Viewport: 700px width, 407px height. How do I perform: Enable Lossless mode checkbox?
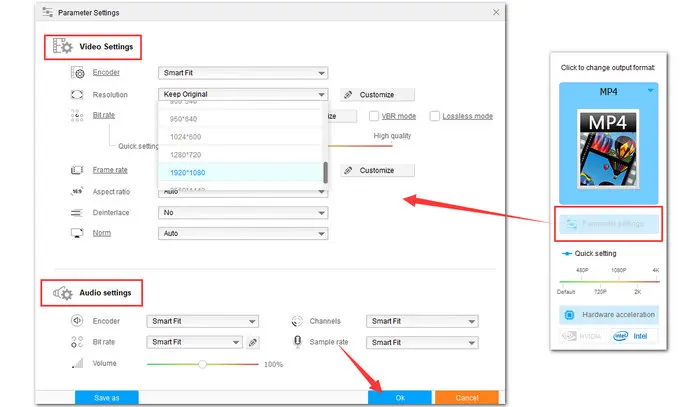434,116
